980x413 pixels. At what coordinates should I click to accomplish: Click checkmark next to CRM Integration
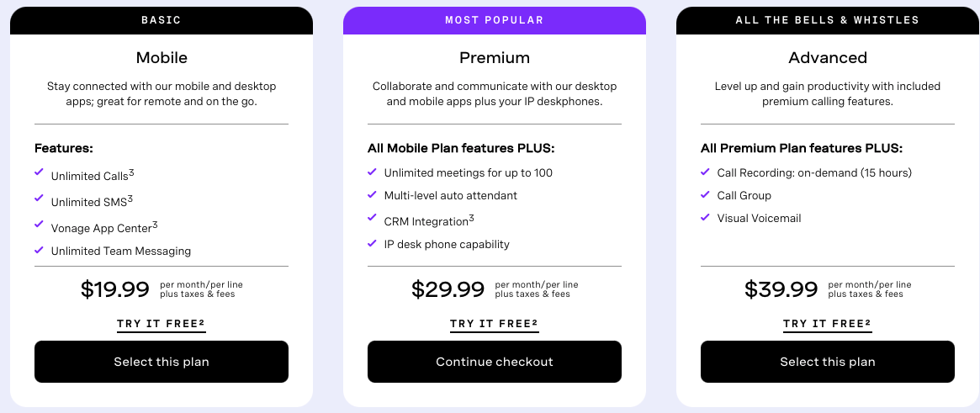(372, 217)
